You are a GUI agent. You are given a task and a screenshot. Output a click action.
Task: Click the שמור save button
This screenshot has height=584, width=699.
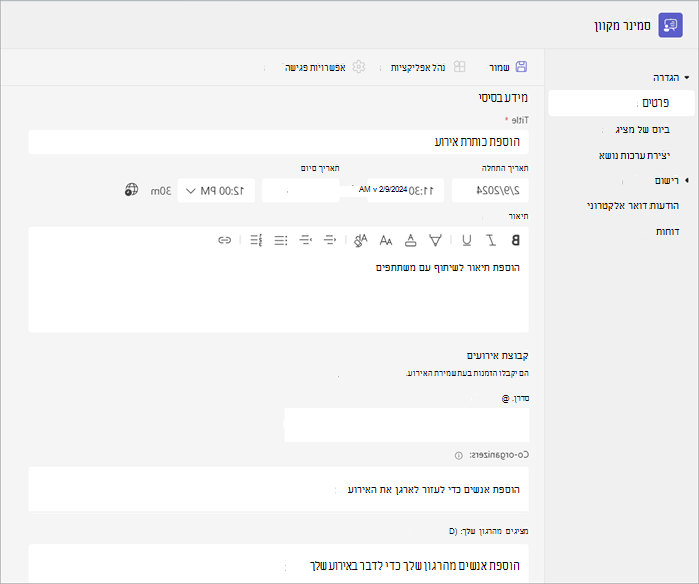coord(508,67)
